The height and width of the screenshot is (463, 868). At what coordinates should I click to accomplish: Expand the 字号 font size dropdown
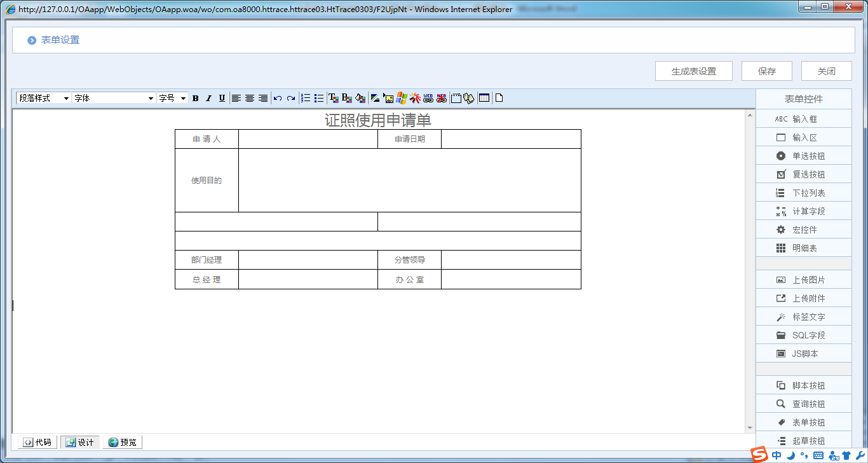[x=173, y=98]
